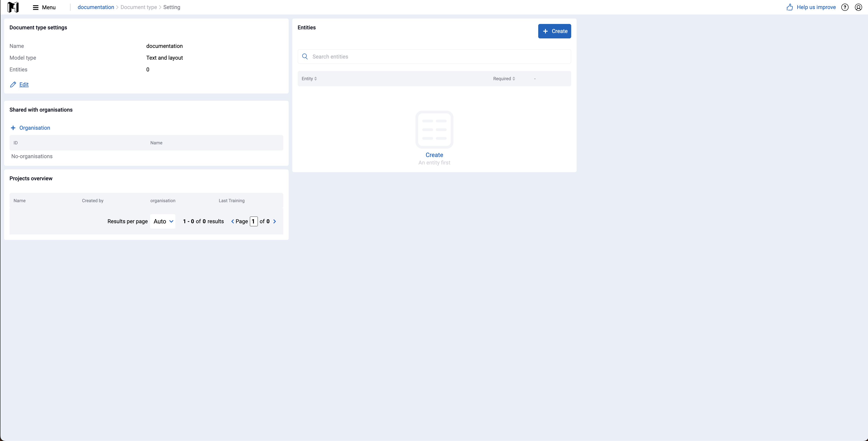Open the help question mark icon
Viewport: 868px width, 441px height.
pos(845,7)
